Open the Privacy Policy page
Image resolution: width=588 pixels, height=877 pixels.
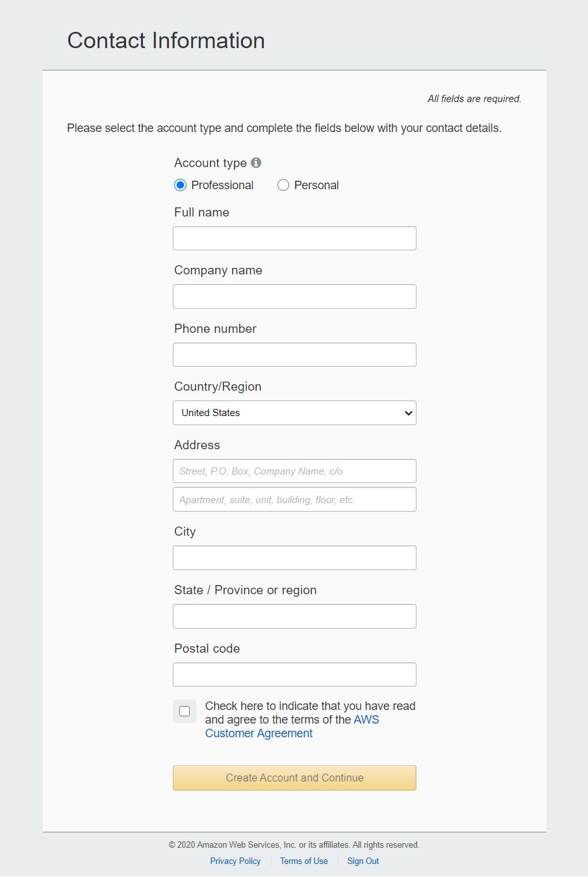pos(235,861)
